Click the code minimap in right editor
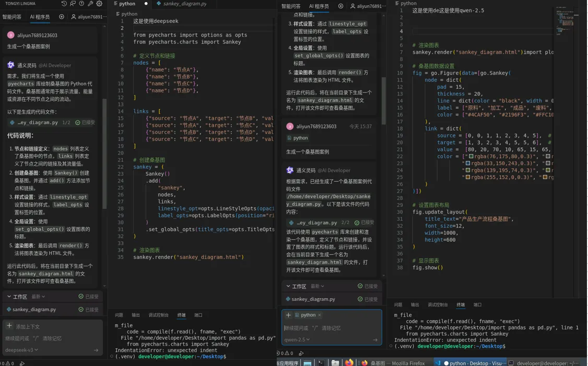The height and width of the screenshot is (366, 588). (566, 21)
